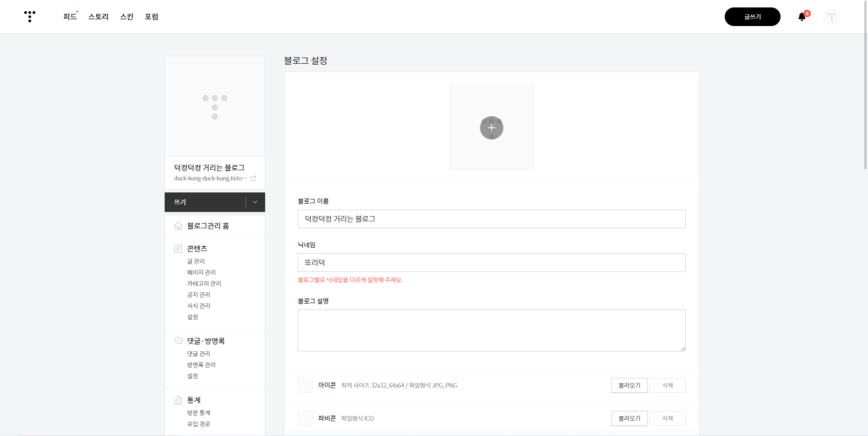Open 설정 under 댓글·방명록
The image size is (868, 436).
[x=193, y=376]
